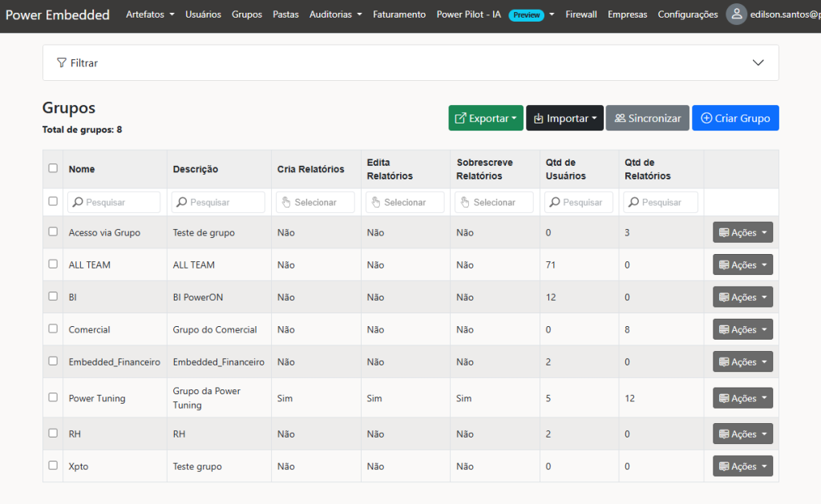Click the user profile avatar icon
This screenshot has height=504, width=821.
point(736,14)
